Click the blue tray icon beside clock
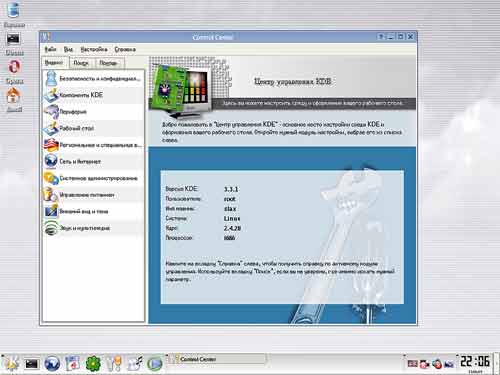This screenshot has width=500, height=375. [x=449, y=364]
